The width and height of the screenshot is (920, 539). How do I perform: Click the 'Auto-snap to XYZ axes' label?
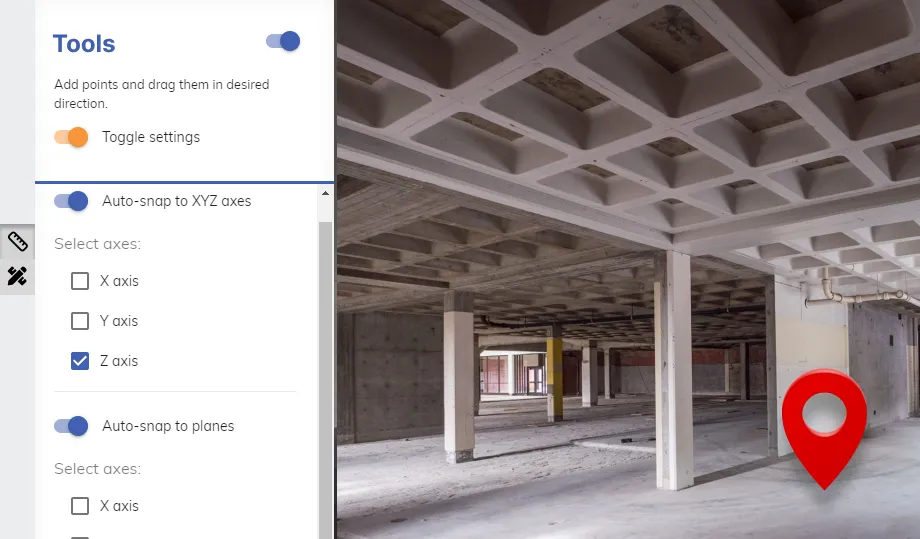177,201
